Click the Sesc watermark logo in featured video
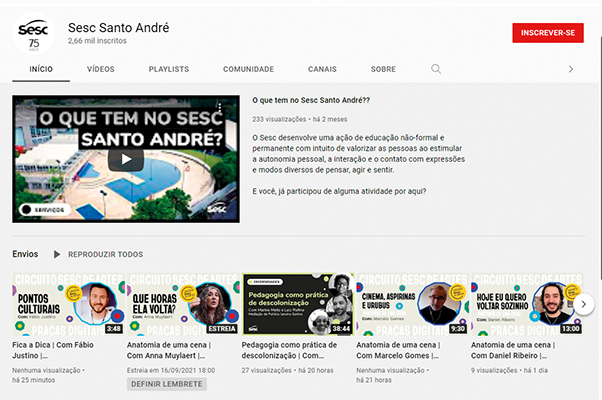602x400 pixels. point(217,208)
